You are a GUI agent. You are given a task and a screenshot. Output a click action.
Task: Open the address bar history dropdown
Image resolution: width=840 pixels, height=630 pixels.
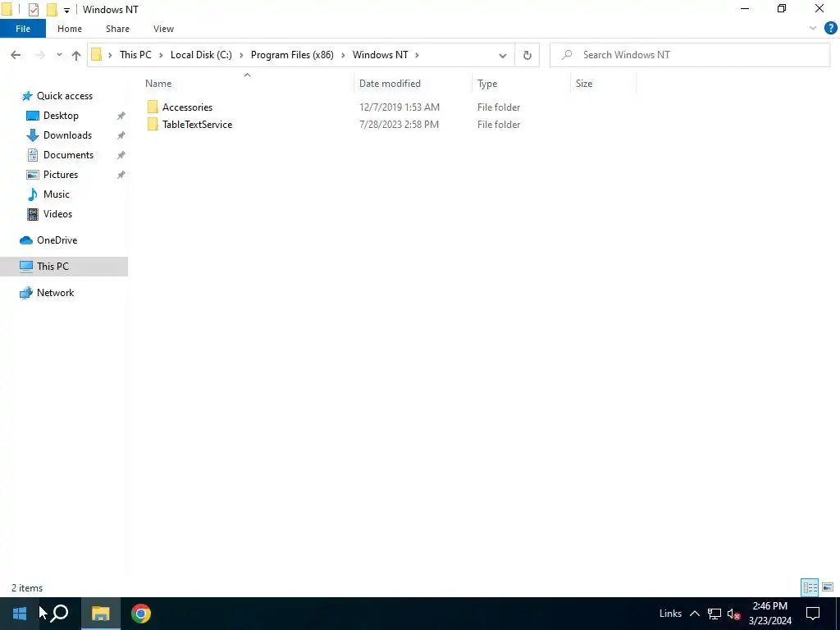coord(503,55)
